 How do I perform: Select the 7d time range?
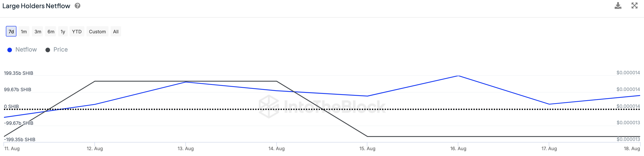coord(11,31)
